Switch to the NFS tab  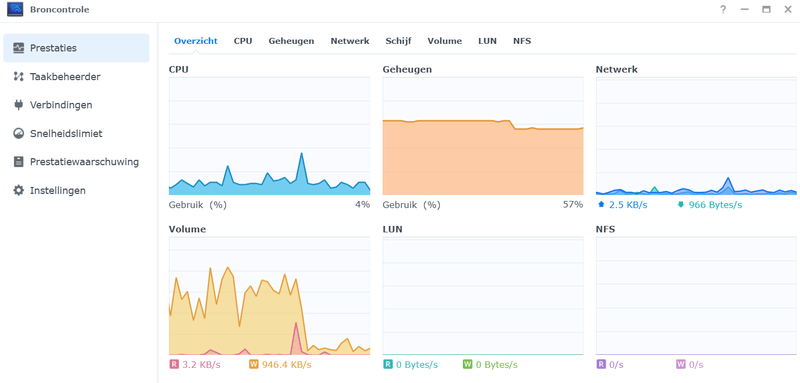pos(522,41)
